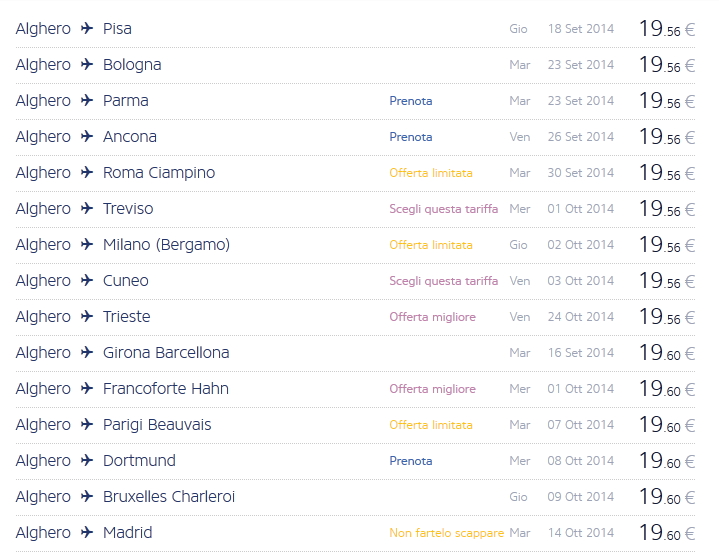Click Offerta limitata on Parigi Beauvais row
This screenshot has width=719, height=559.
click(x=431, y=425)
